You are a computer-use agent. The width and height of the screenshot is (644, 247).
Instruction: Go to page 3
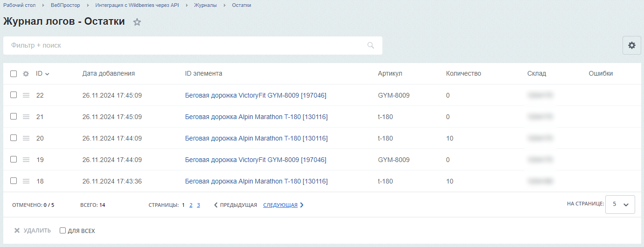coord(198,205)
